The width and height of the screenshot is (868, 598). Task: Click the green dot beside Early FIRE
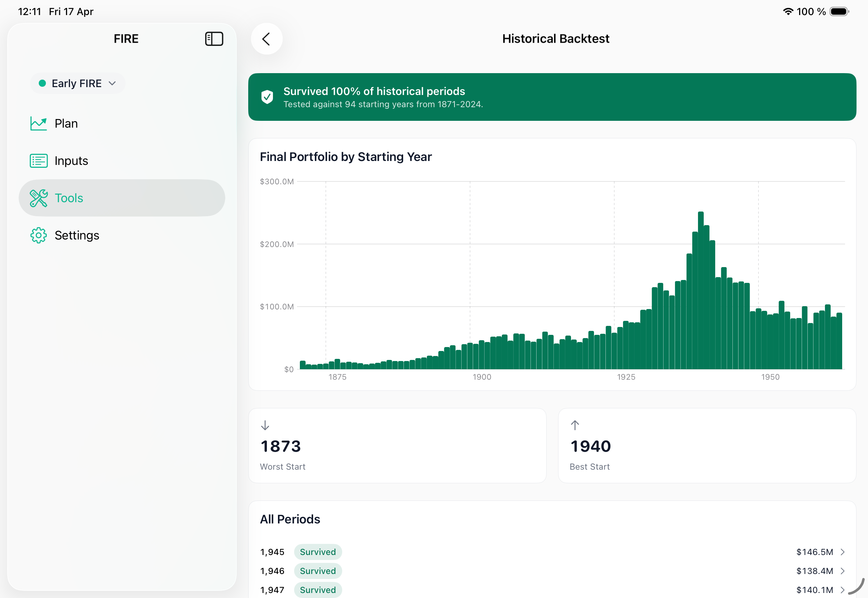[42, 83]
